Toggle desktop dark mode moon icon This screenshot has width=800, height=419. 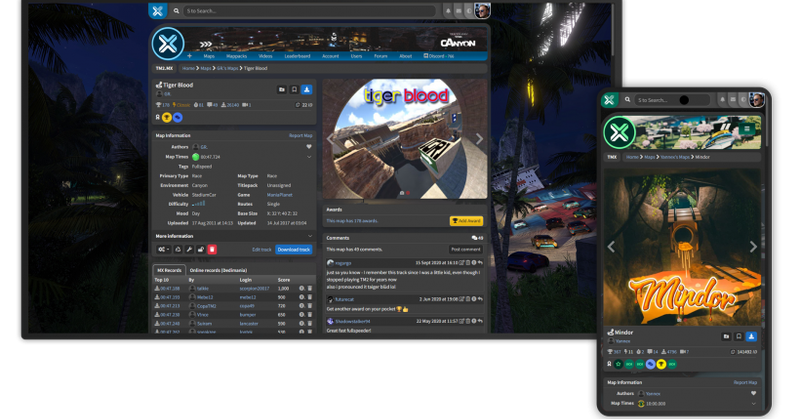(468, 11)
